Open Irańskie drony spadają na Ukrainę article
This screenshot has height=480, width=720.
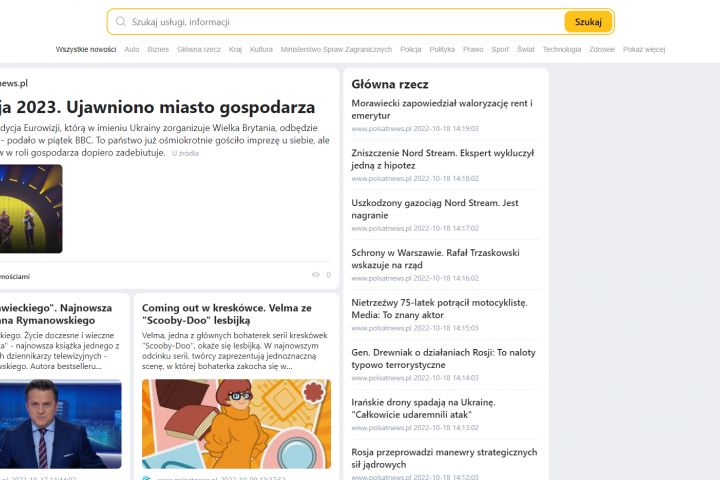coord(423,408)
